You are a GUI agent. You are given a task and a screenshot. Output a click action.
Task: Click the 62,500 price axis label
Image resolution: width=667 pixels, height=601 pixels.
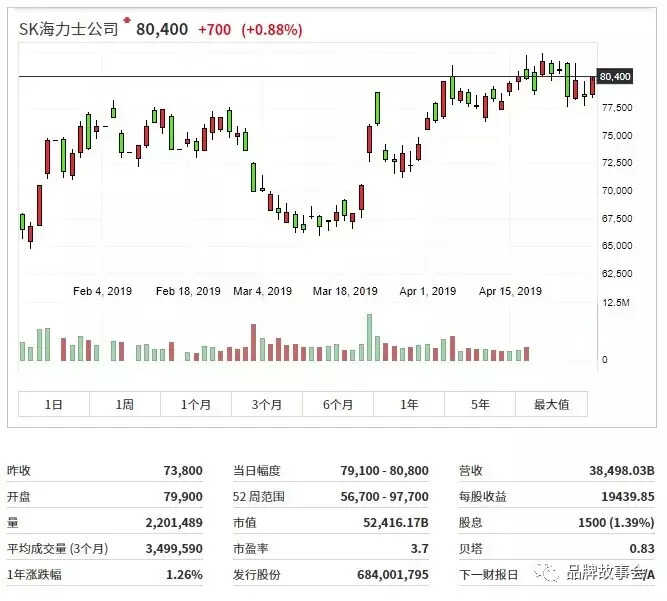click(617, 273)
